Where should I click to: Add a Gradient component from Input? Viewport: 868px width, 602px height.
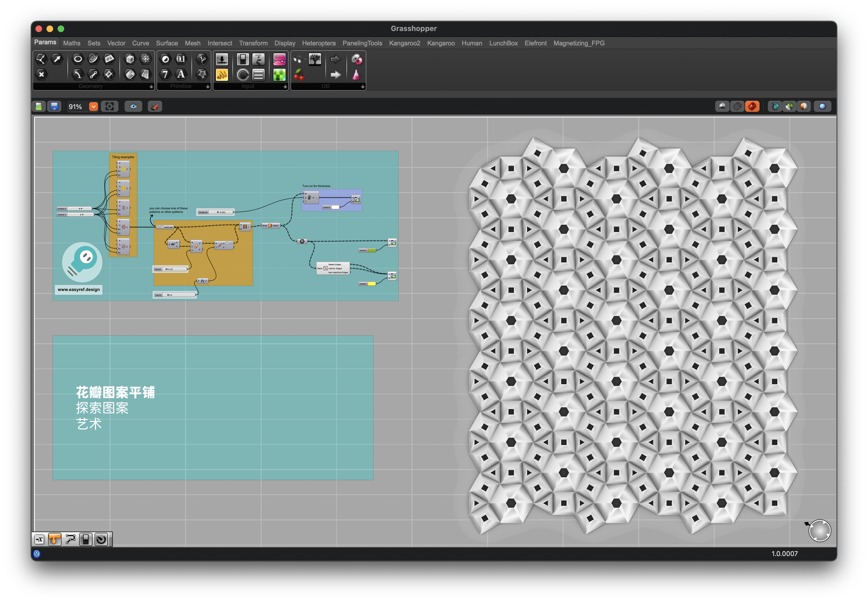pyautogui.click(x=279, y=59)
